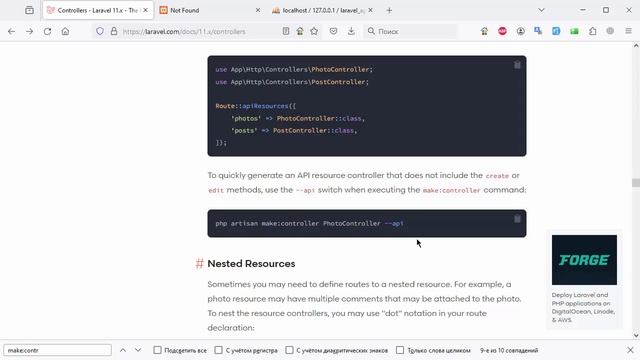Image resolution: width=640 pixels, height=360 pixels.
Task: Bookmark this page with the star
Action: [314, 31]
